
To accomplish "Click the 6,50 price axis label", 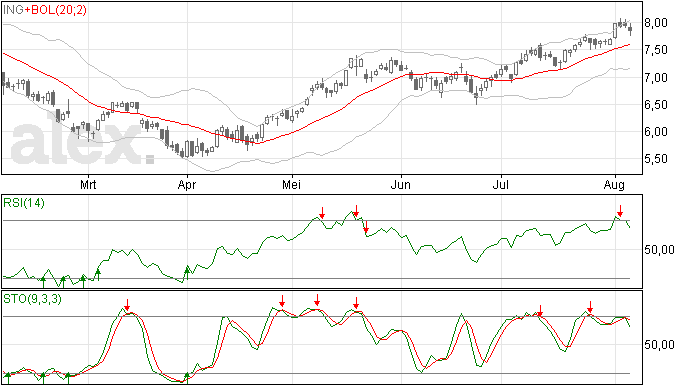I will click(x=656, y=105).
